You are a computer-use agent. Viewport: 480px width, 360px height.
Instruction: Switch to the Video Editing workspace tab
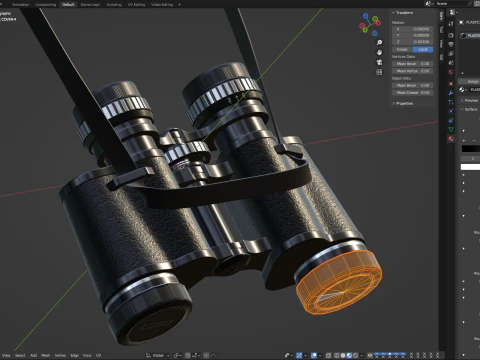coord(162,5)
